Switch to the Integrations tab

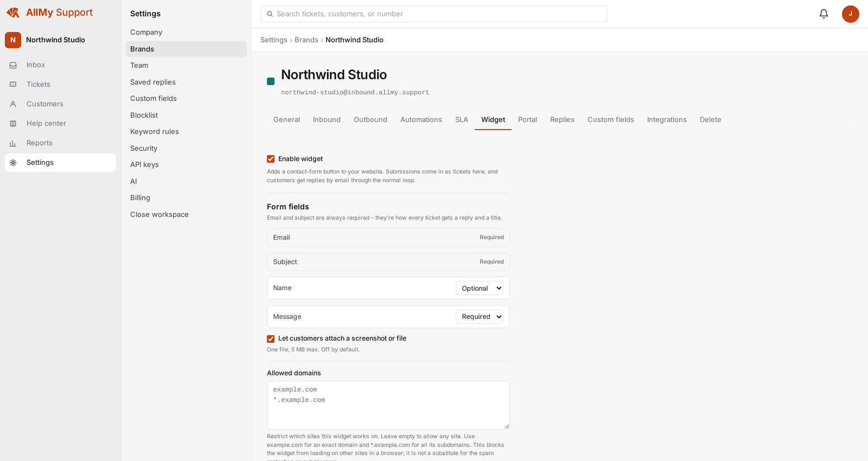(x=667, y=120)
